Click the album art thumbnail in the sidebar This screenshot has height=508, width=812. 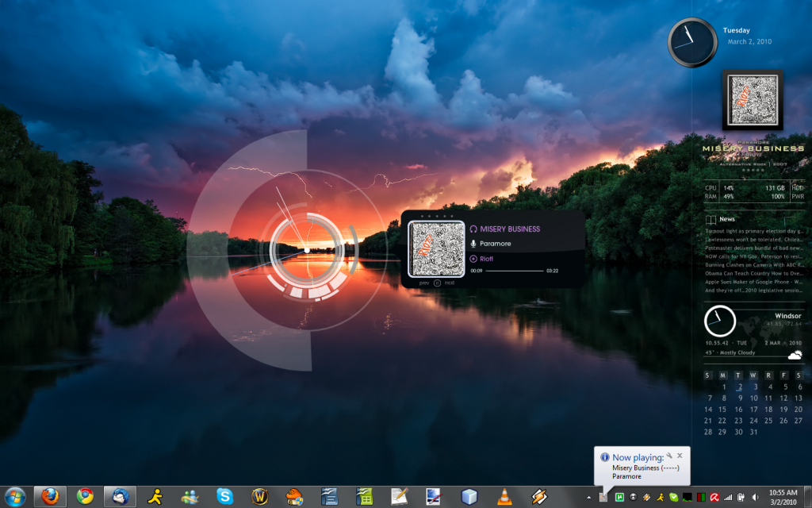[753, 100]
